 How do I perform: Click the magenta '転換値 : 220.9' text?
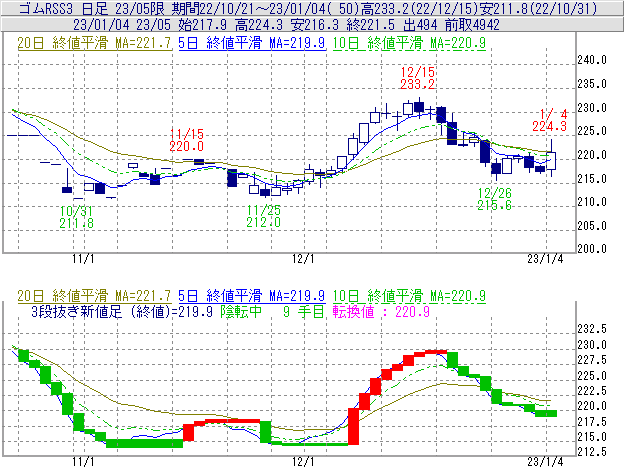click(x=381, y=311)
